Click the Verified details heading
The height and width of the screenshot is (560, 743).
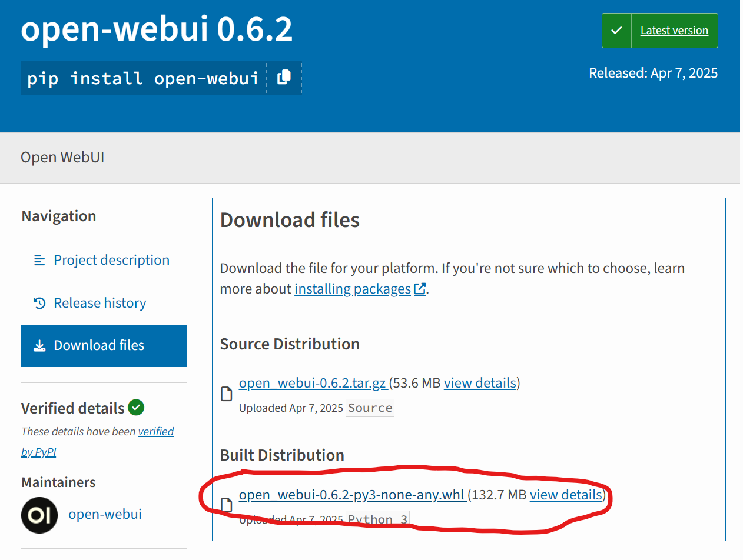[x=73, y=408]
